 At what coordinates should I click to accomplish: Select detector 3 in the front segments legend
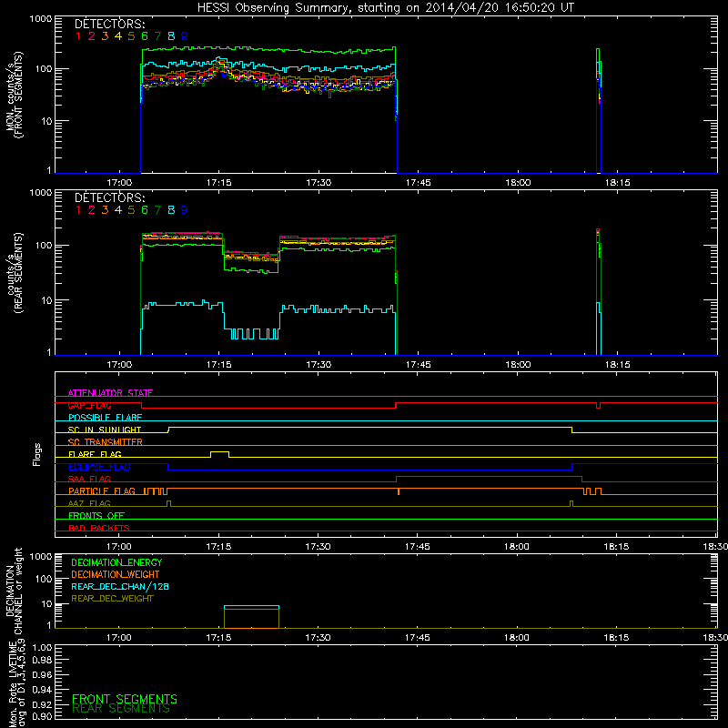coord(105,35)
